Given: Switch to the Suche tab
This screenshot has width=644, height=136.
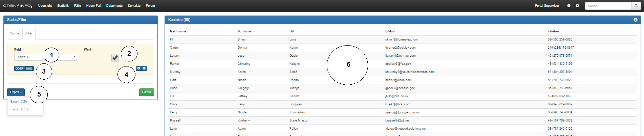Looking at the screenshot, I should click(15, 33).
